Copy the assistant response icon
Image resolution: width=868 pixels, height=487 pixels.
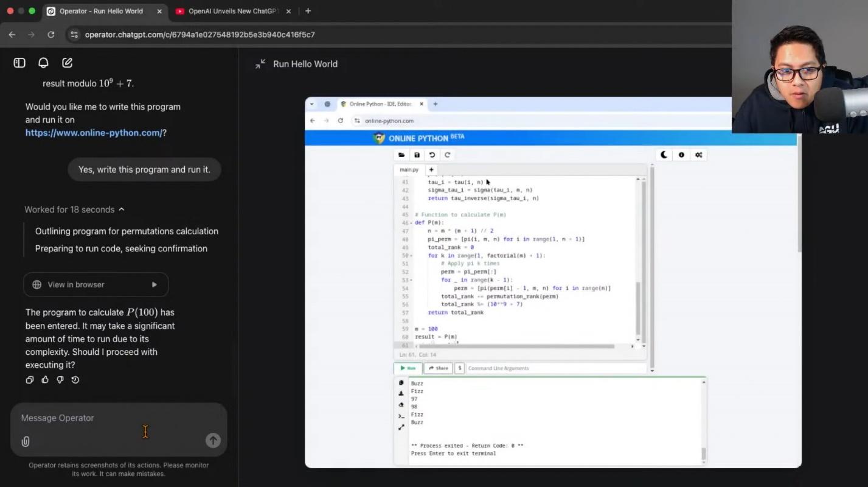pyautogui.click(x=30, y=380)
